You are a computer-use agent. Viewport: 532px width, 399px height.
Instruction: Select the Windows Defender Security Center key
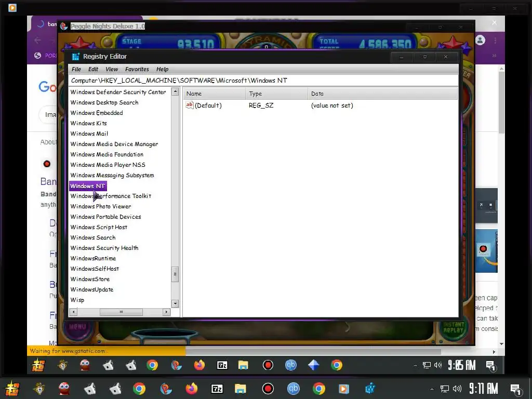118,92
